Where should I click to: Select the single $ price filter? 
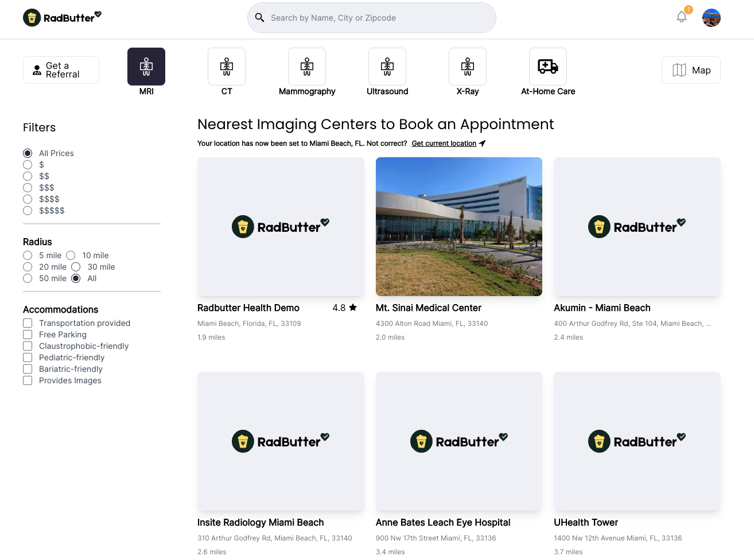click(x=28, y=165)
